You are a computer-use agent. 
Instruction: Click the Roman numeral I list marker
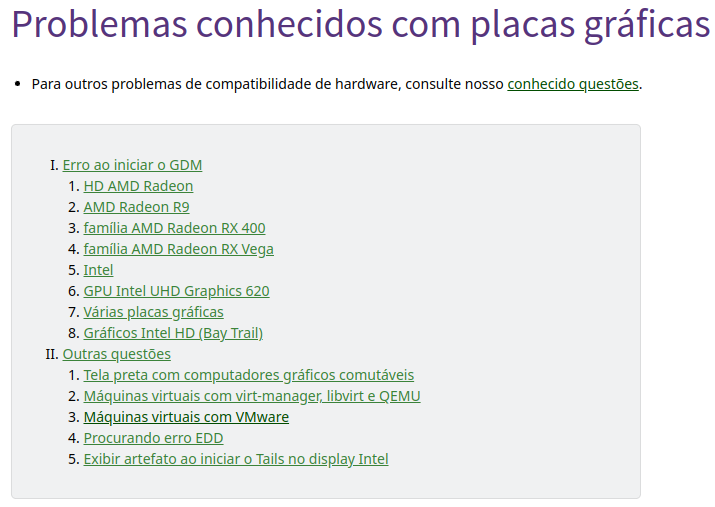[54, 165]
